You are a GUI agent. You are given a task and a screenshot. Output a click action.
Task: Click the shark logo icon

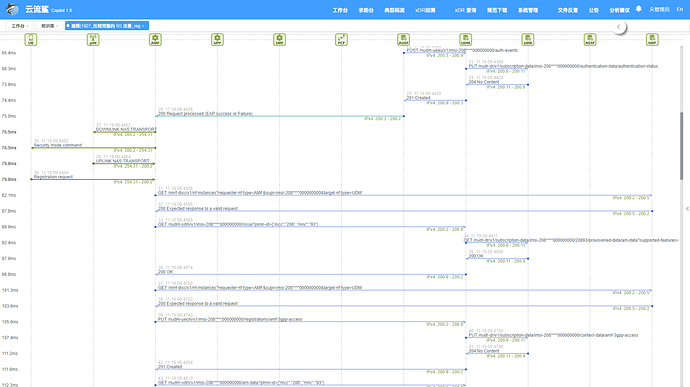(12, 9)
